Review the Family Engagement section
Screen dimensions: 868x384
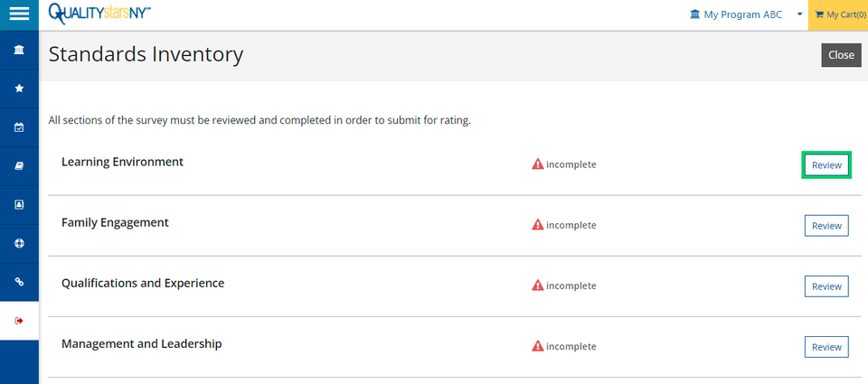(x=826, y=226)
